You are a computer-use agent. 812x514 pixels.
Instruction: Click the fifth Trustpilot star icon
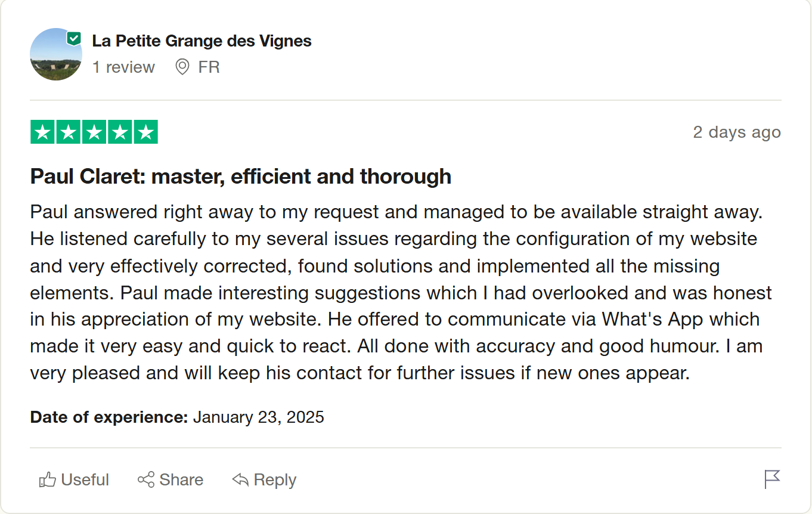click(x=145, y=132)
